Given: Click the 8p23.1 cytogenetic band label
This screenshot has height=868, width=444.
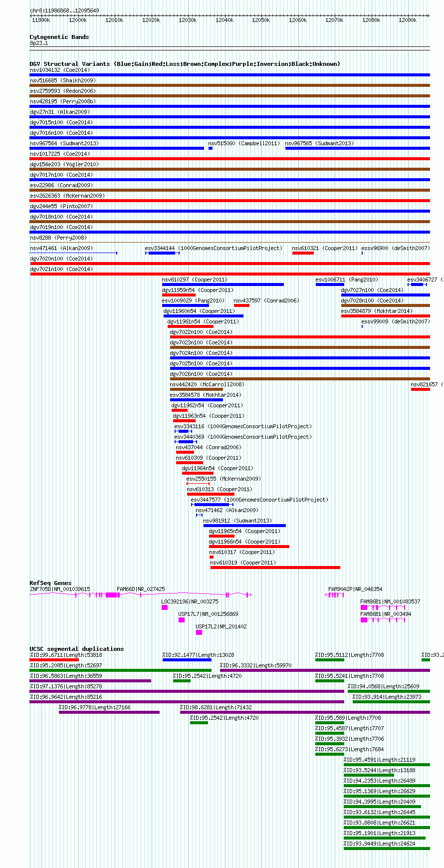Looking at the screenshot, I should coord(39,43).
